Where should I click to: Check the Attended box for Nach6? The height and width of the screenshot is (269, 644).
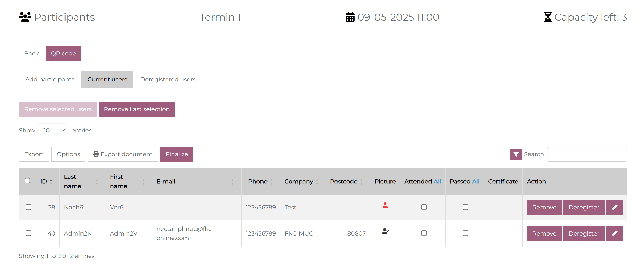pos(424,207)
